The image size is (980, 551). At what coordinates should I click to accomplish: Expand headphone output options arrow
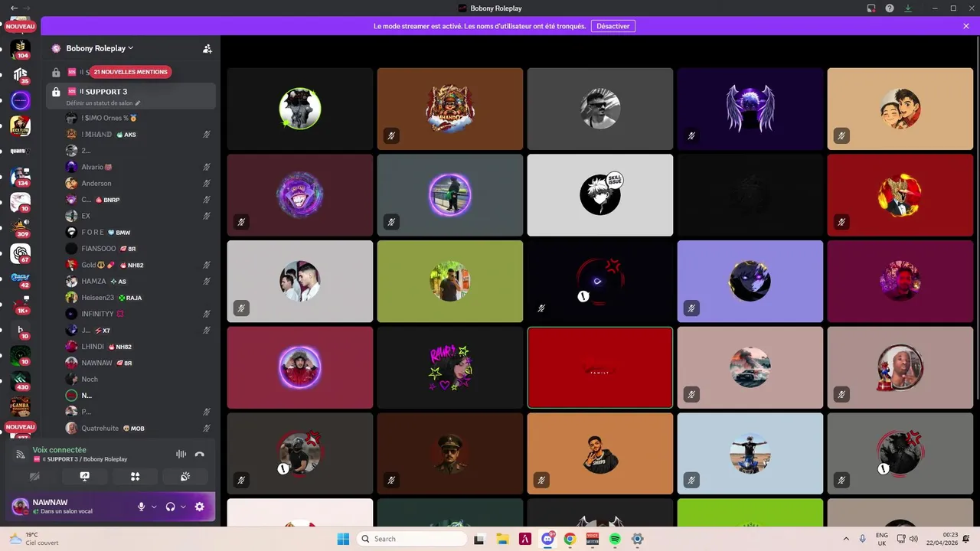coord(183,507)
